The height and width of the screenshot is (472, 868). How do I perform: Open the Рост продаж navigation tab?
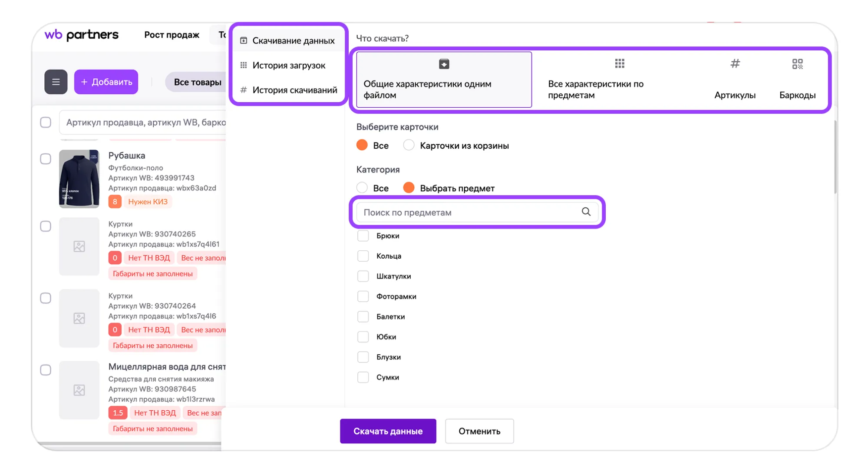coord(172,35)
